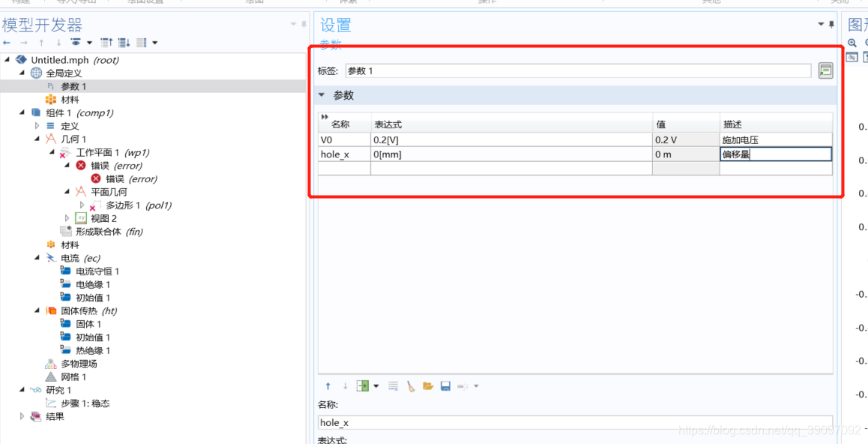The image size is (868, 444).
Task: Click the back arrow in Model Builder toolbar
Action: (6, 43)
